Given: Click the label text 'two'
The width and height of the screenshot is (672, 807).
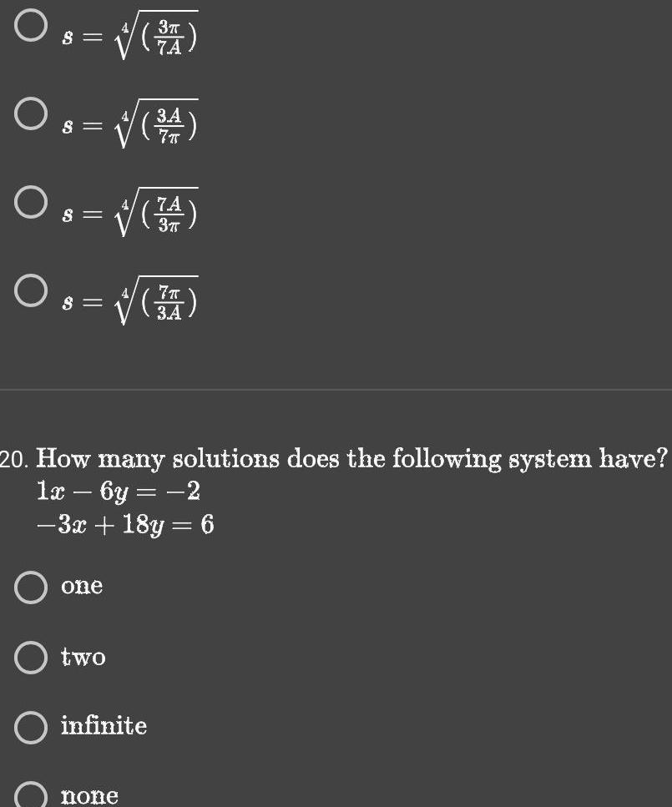Looking at the screenshot, I should [x=83, y=658].
